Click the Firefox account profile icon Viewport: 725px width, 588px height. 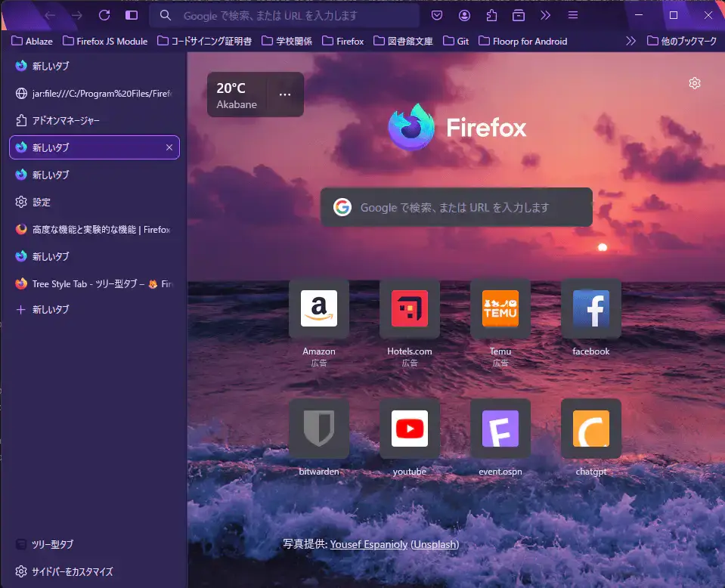465,15
